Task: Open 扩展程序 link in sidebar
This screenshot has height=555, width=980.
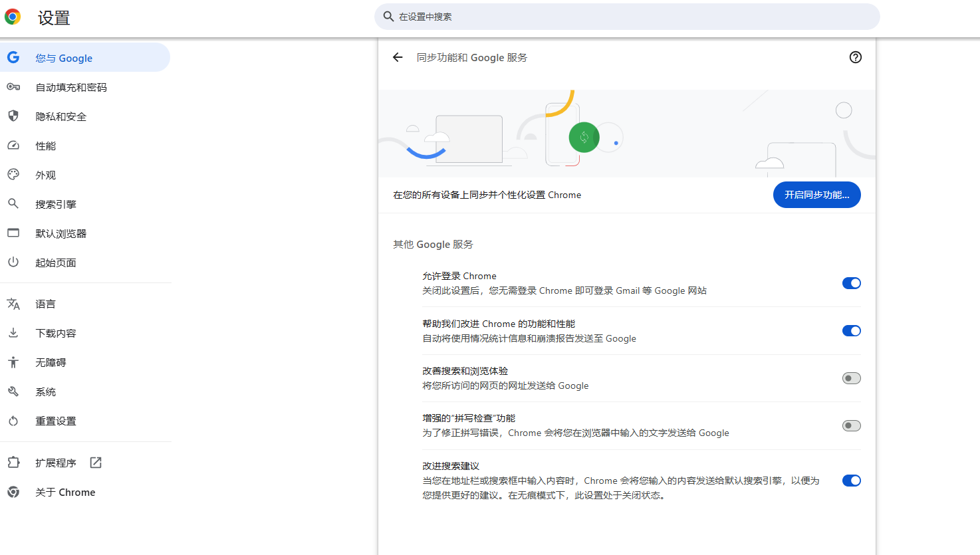Action: pyautogui.click(x=85, y=463)
